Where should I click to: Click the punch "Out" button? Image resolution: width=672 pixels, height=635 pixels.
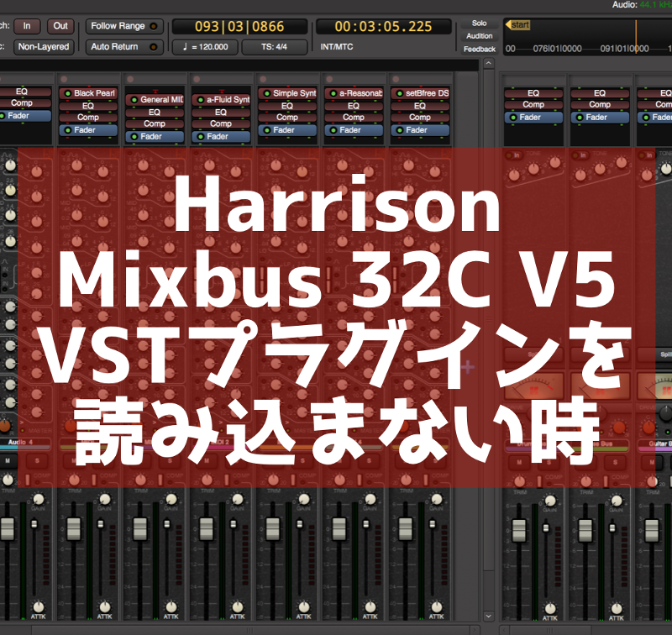tap(60, 26)
